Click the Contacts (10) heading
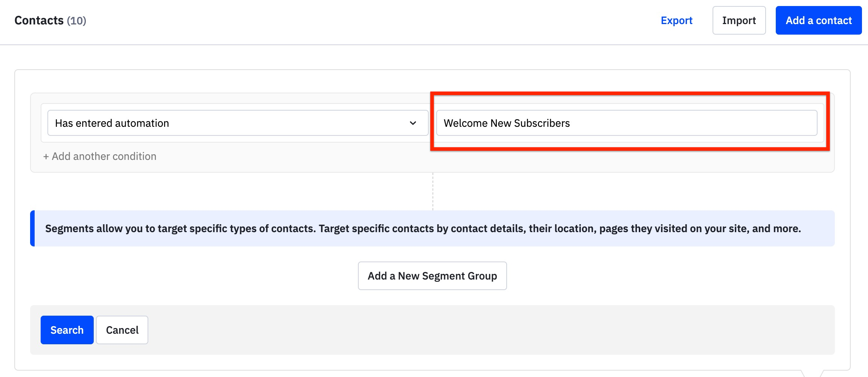Screen dimensions: 868x377 [x=50, y=20]
